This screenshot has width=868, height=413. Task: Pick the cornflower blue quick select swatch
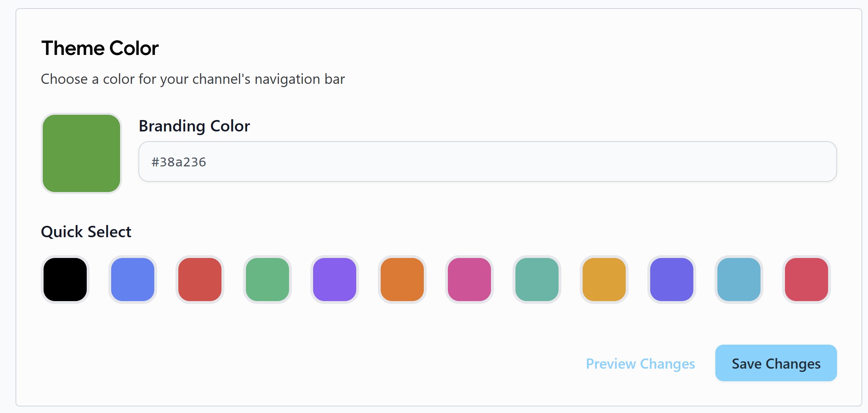click(133, 280)
